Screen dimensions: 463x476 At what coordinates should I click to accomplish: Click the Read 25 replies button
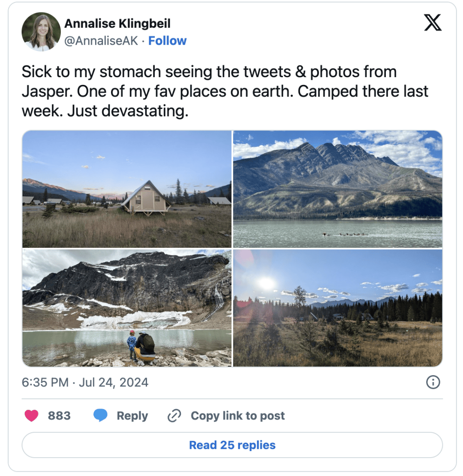pyautogui.click(x=232, y=445)
